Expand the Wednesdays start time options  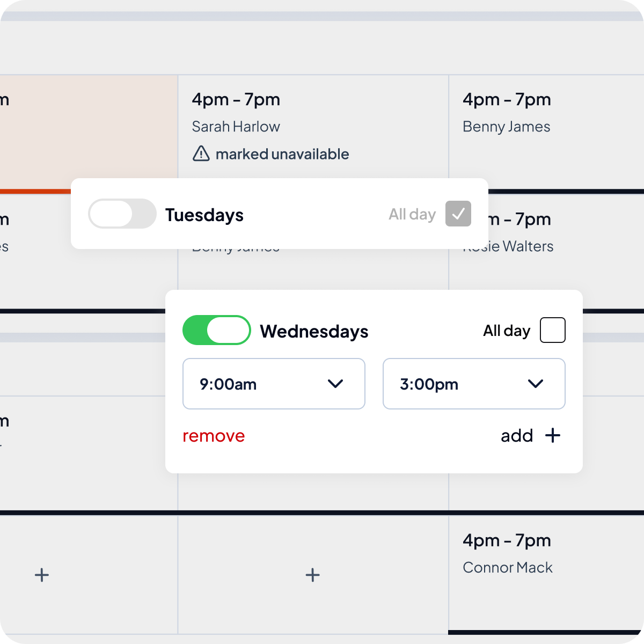(274, 384)
